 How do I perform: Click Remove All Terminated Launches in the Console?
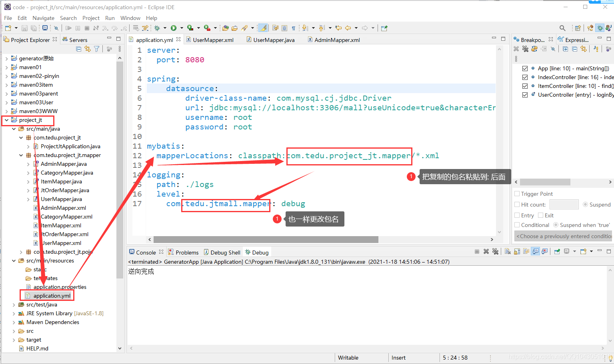point(495,251)
